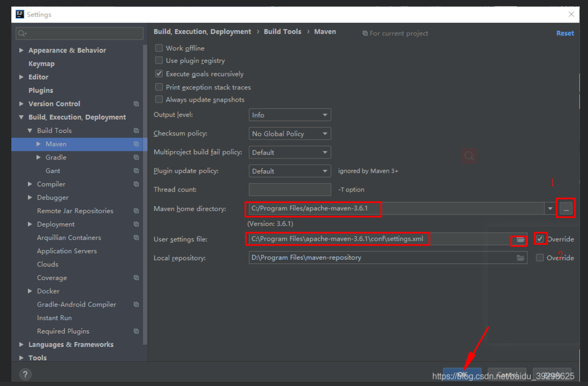Select Application Servers
The height and width of the screenshot is (386, 588).
click(67, 251)
